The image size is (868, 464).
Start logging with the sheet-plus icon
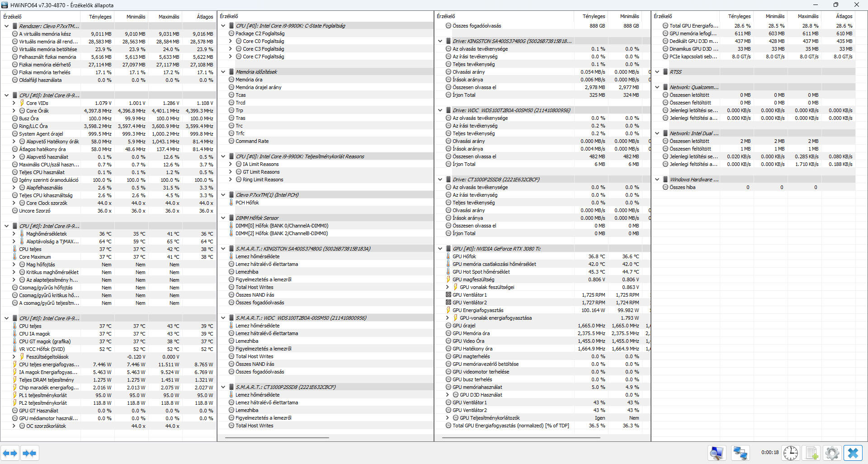tap(812, 453)
